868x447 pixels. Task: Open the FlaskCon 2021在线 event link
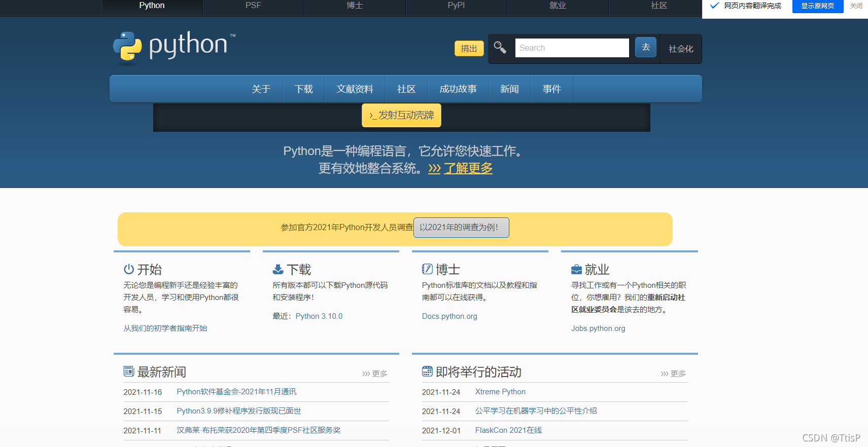click(508, 430)
